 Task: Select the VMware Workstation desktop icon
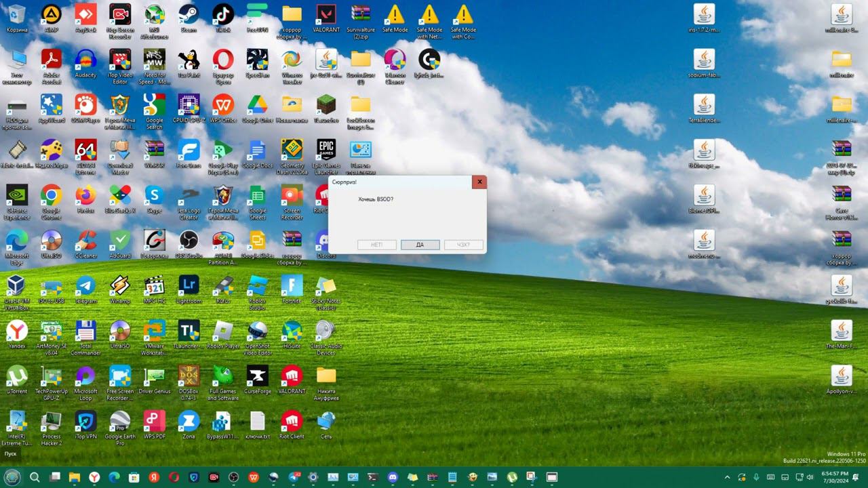click(x=155, y=338)
